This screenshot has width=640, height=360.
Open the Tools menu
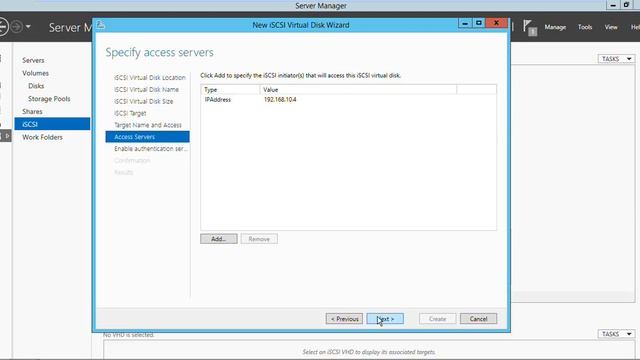(584, 27)
